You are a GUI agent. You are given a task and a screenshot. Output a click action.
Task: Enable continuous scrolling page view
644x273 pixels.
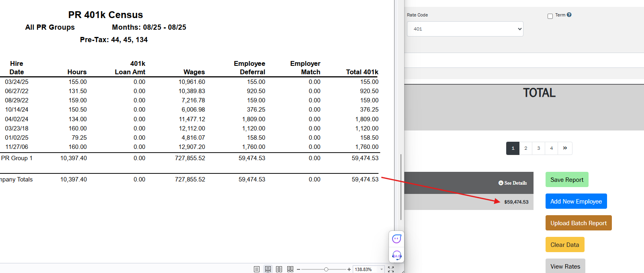[268, 269]
